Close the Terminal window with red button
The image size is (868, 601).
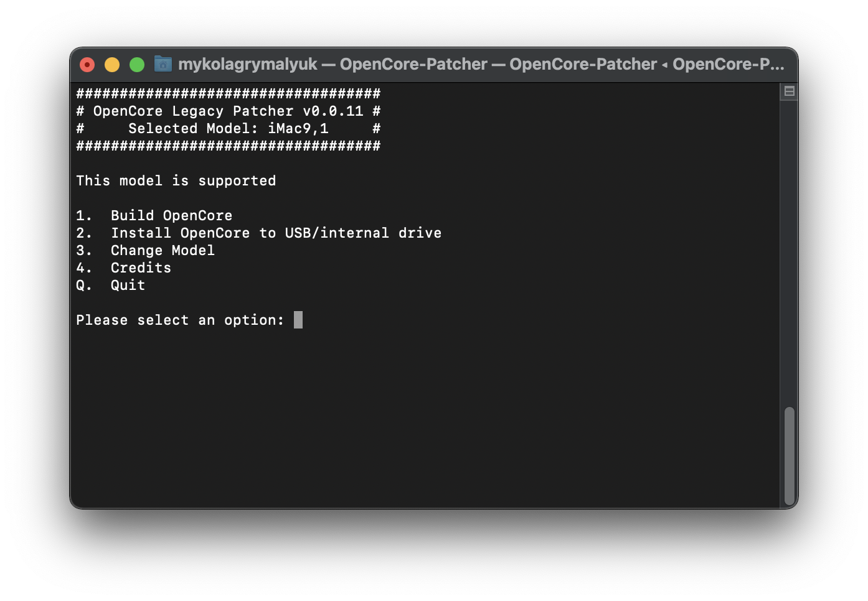87,65
